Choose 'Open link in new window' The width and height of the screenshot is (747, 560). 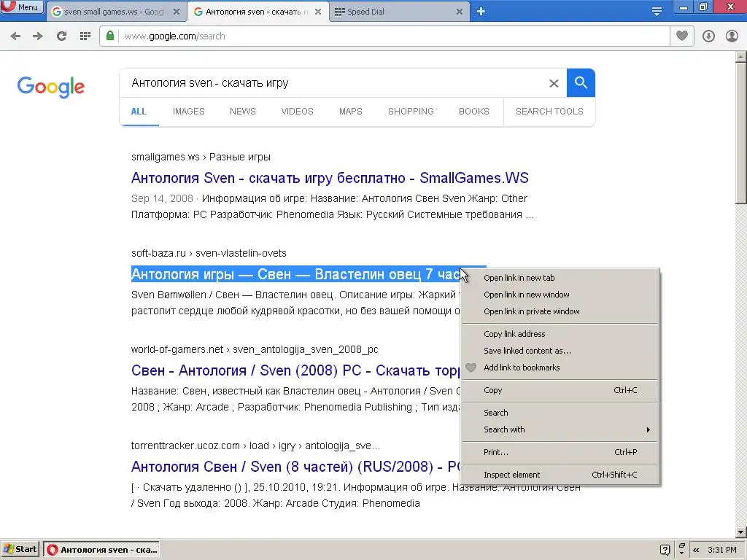(x=560, y=295)
